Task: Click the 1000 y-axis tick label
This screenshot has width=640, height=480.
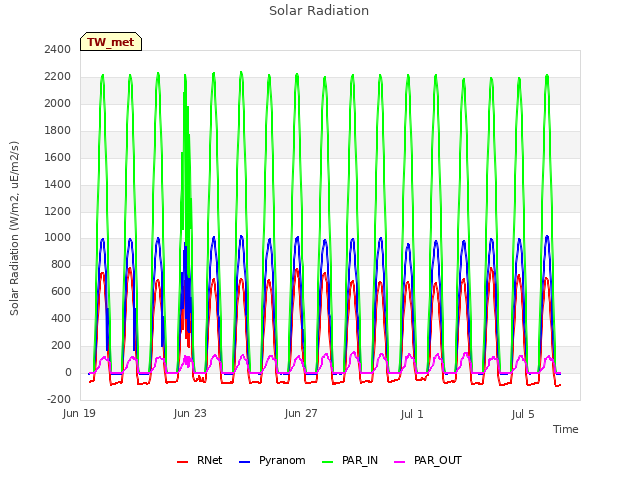Action: (58, 238)
